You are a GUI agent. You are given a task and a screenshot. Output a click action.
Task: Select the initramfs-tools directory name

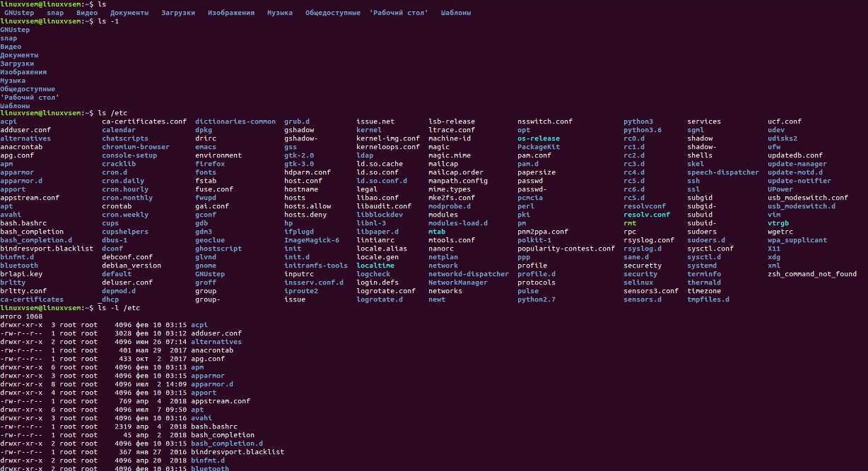click(315, 266)
